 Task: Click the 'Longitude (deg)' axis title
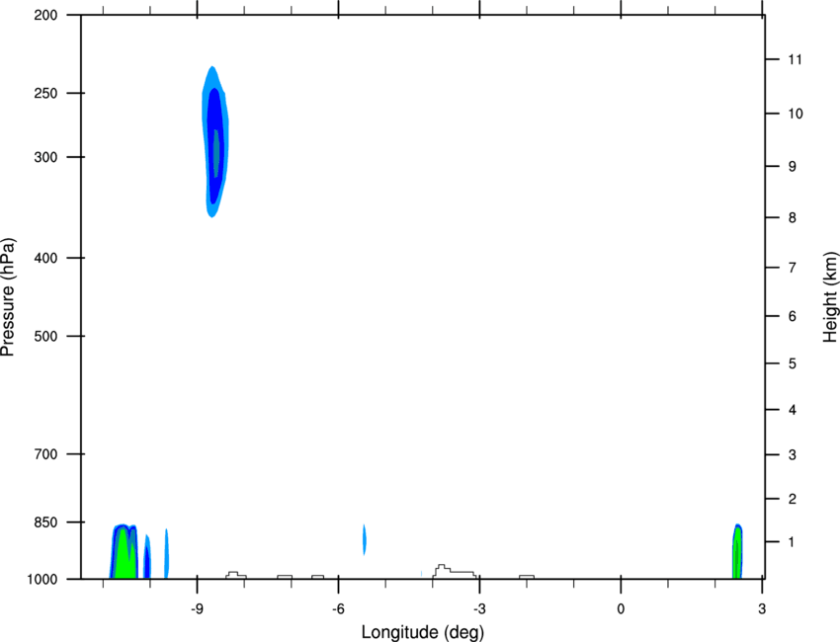click(423, 632)
